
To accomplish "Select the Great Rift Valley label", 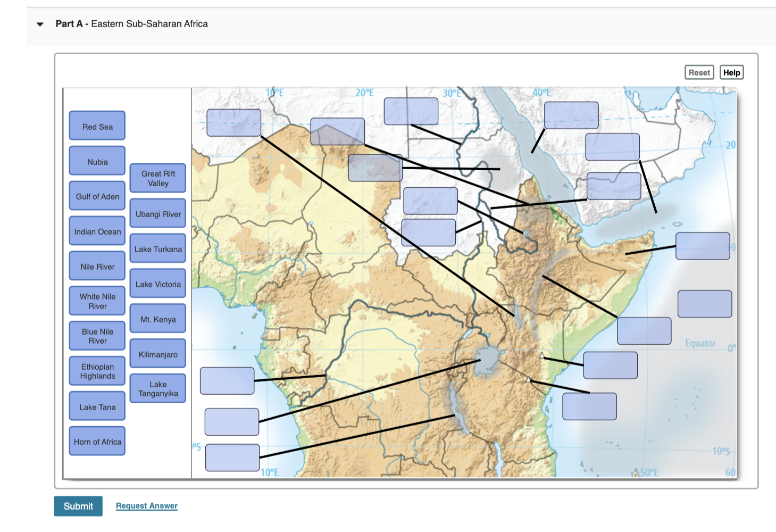I will (157, 178).
